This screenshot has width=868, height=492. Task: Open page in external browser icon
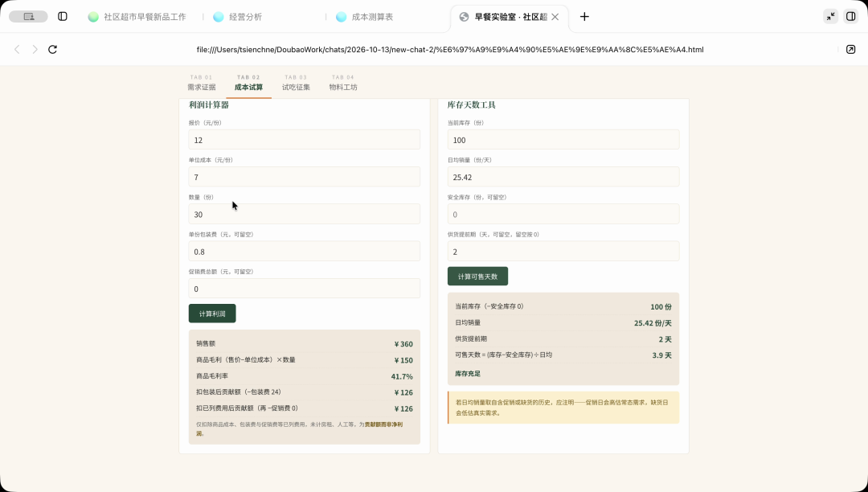tap(851, 49)
